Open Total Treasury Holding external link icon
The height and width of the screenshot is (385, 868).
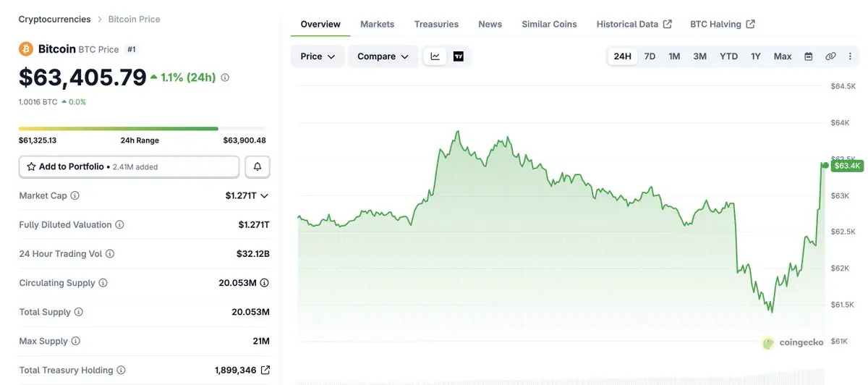click(265, 370)
